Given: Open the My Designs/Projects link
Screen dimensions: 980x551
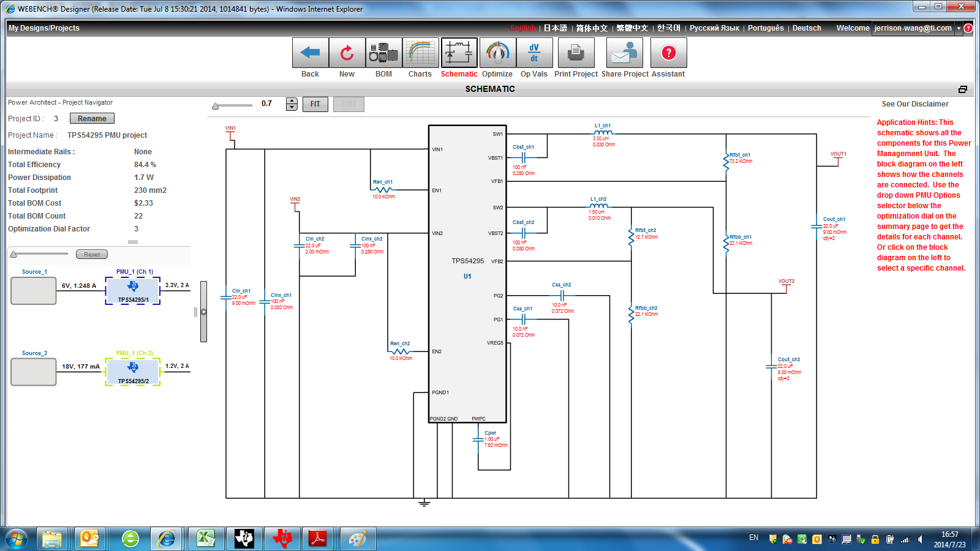Looking at the screenshot, I should tap(44, 28).
